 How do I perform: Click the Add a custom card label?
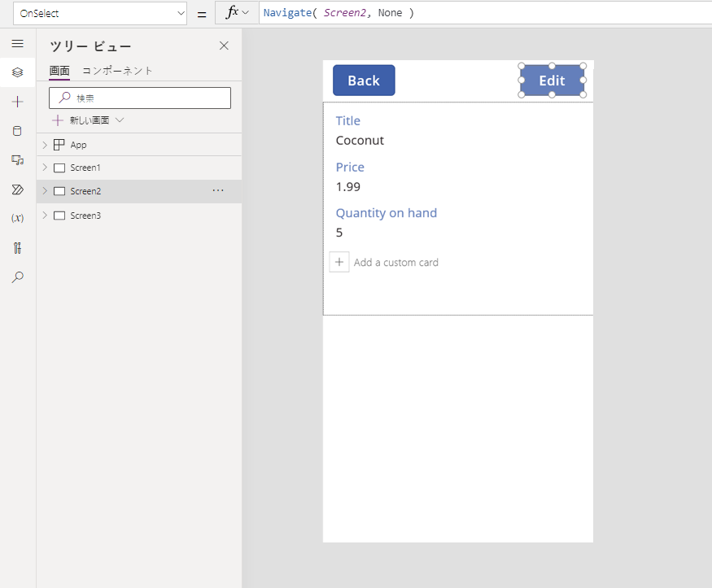396,262
